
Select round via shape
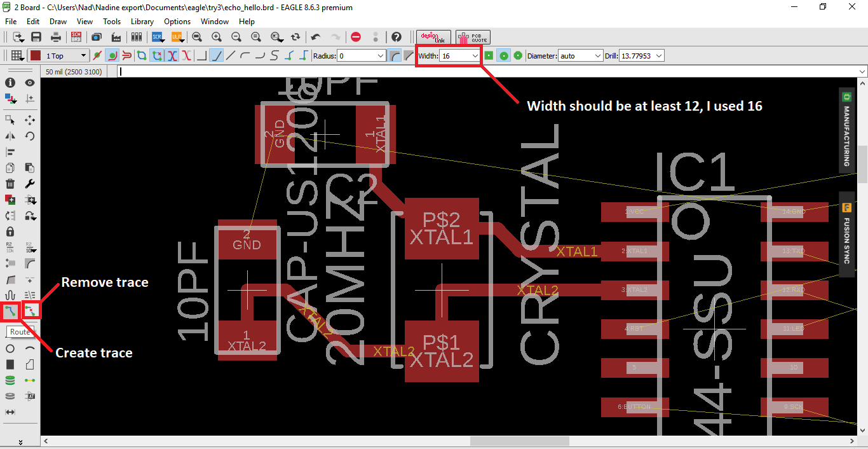point(503,55)
